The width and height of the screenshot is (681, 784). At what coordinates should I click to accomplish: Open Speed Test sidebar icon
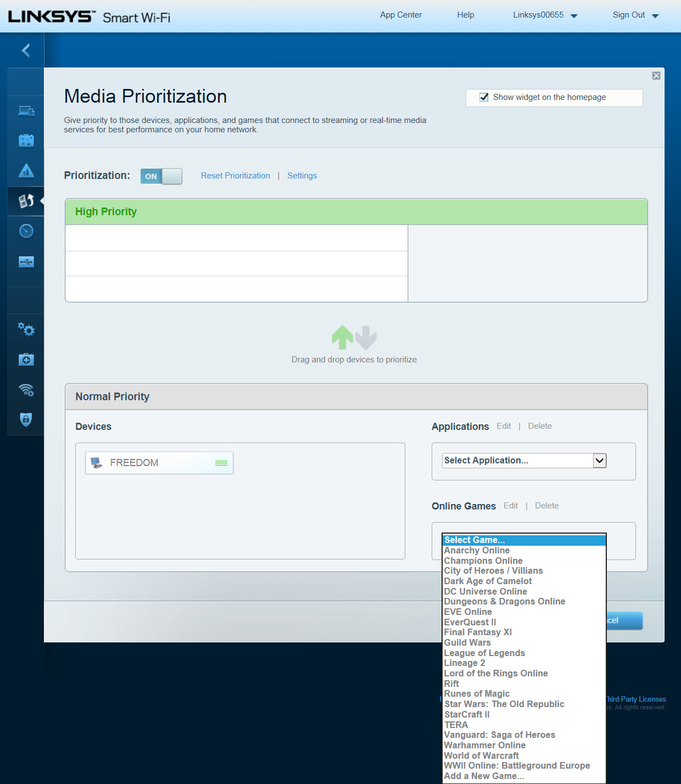(26, 231)
